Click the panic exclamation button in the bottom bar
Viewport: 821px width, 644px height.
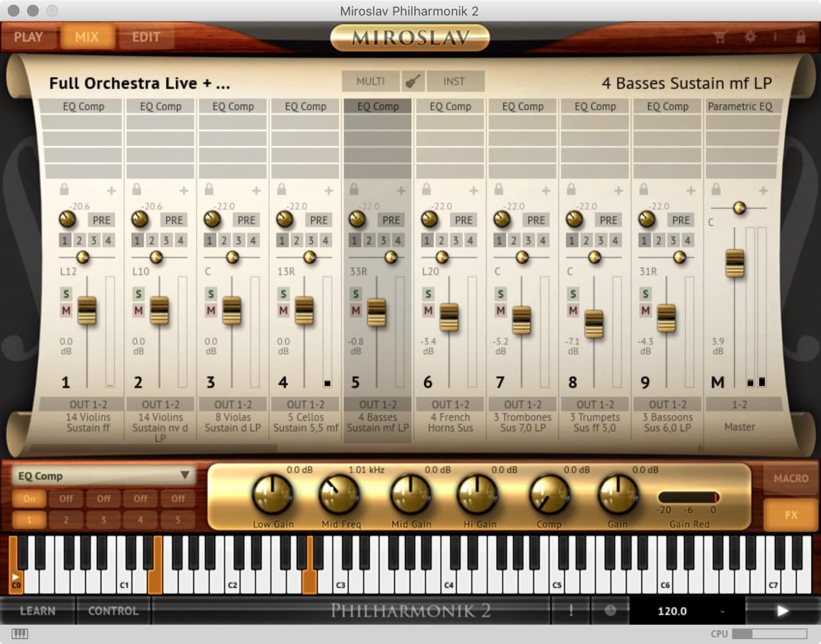571,611
